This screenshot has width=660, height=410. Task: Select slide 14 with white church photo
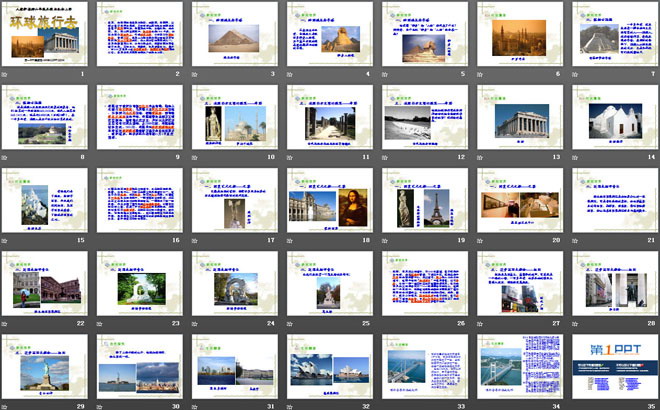[615, 117]
